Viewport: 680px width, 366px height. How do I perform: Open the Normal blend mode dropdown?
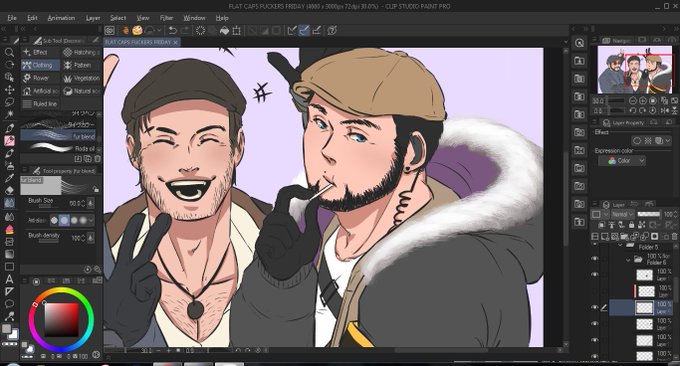[x=623, y=214]
